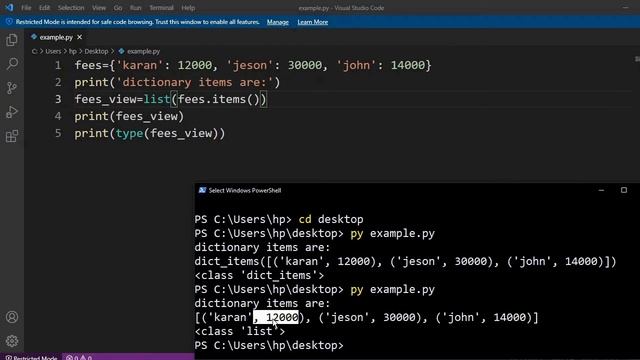Image resolution: width=640 pixels, height=360 pixels.
Task: Click the C: breadcrumb segment
Action: pos(34,51)
